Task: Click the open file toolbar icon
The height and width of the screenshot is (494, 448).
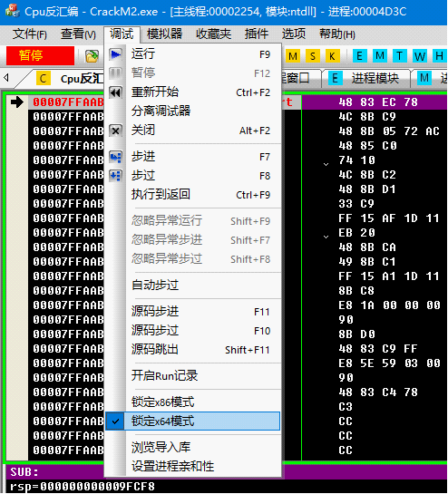Action: tap(92, 56)
